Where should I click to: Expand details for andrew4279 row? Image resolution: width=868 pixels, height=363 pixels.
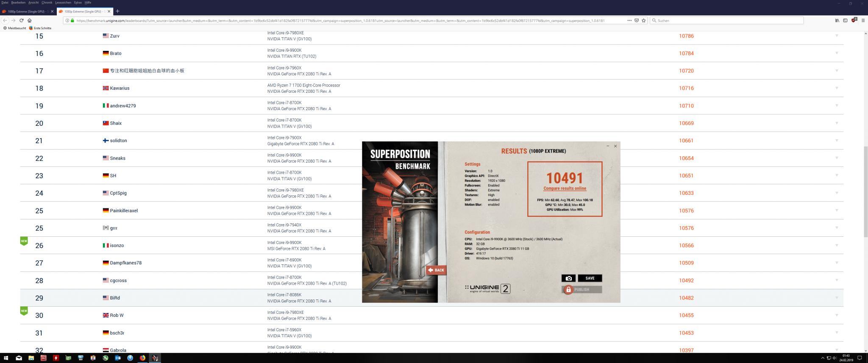point(837,105)
